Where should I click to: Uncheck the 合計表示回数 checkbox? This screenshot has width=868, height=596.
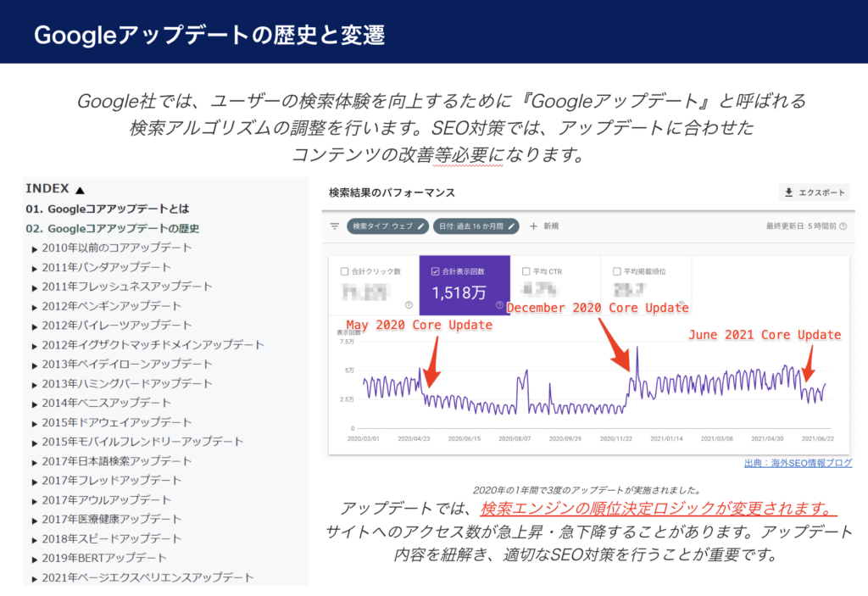[x=435, y=271]
